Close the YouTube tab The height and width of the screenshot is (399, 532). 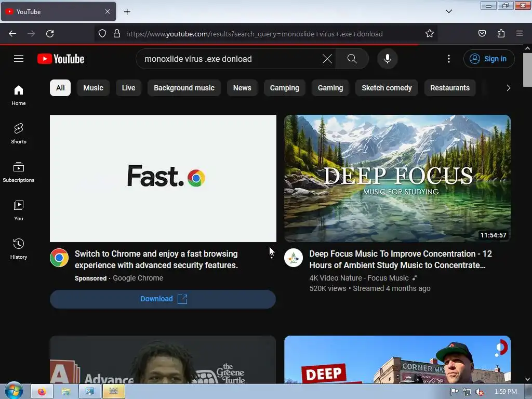pos(107,11)
